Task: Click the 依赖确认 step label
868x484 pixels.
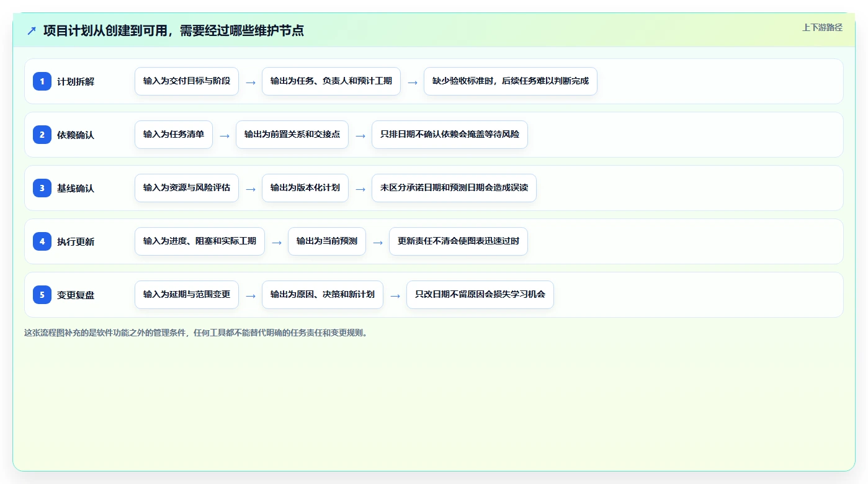Action: (76, 135)
